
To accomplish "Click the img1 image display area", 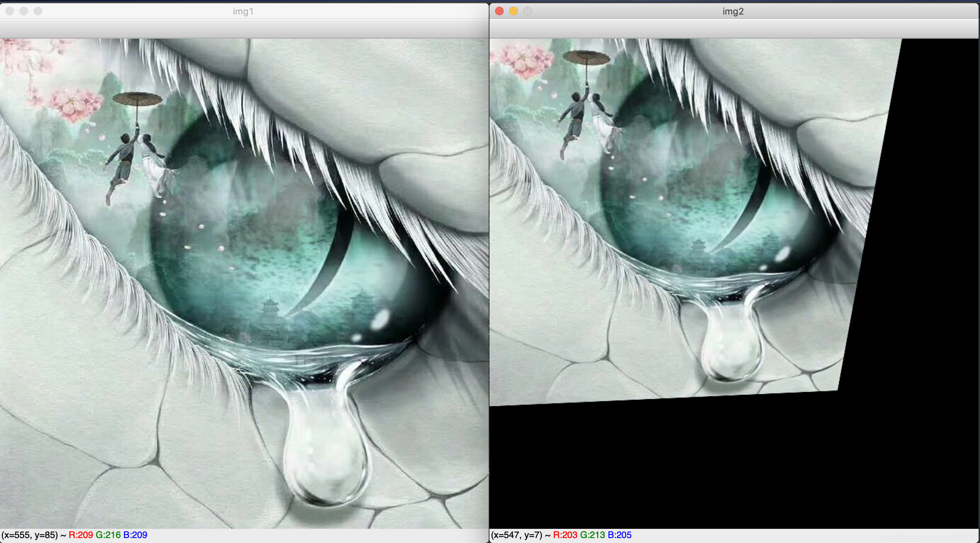I will [244, 283].
